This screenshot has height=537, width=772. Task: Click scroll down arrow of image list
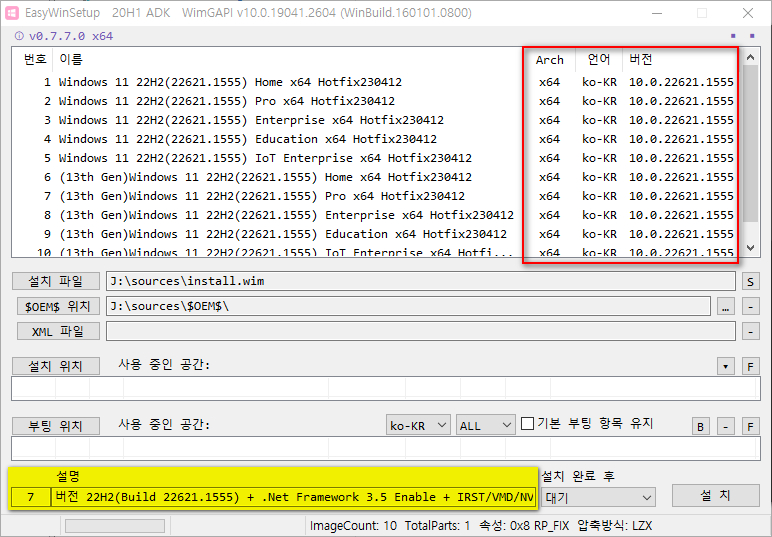coord(750,248)
